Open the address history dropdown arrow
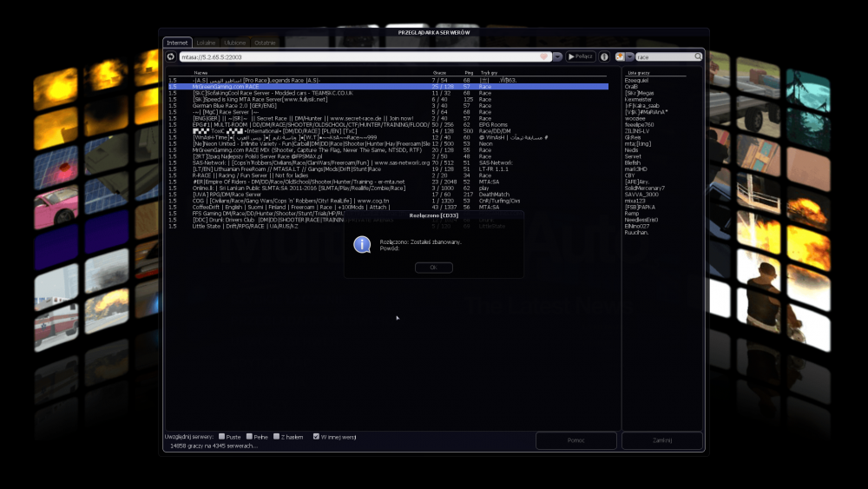Viewport: 868px width, 489px height. coord(558,56)
